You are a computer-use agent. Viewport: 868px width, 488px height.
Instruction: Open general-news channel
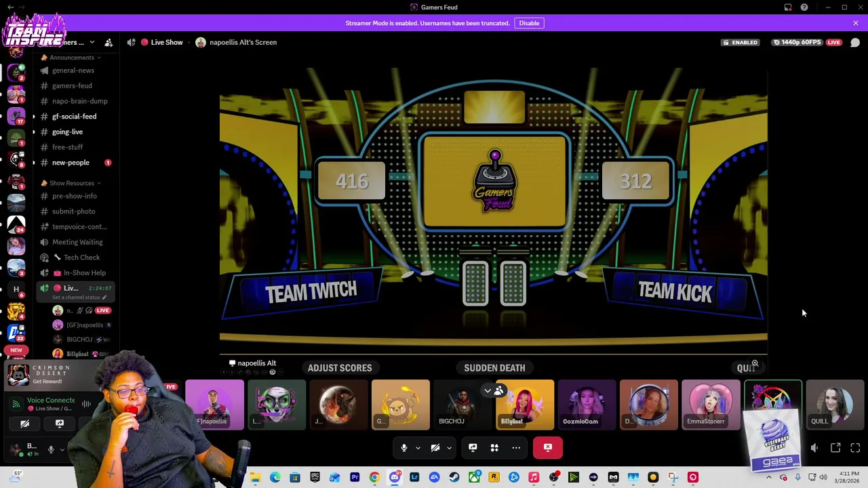75,70
